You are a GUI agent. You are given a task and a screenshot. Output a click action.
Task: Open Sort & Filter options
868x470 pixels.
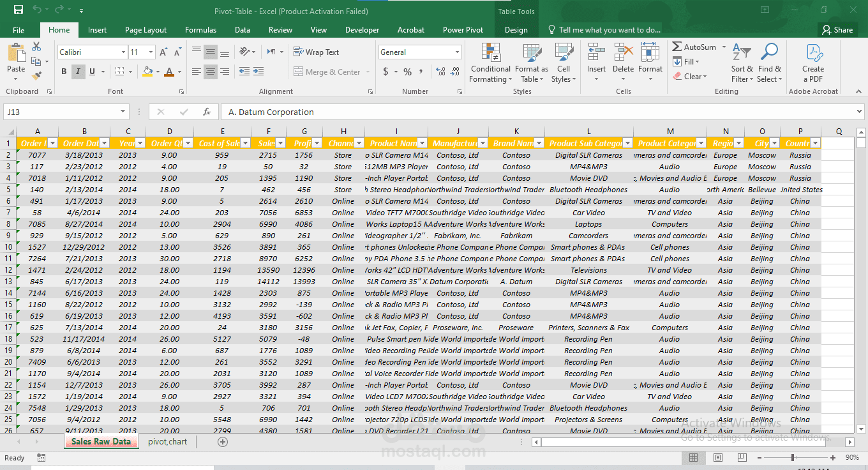742,63
